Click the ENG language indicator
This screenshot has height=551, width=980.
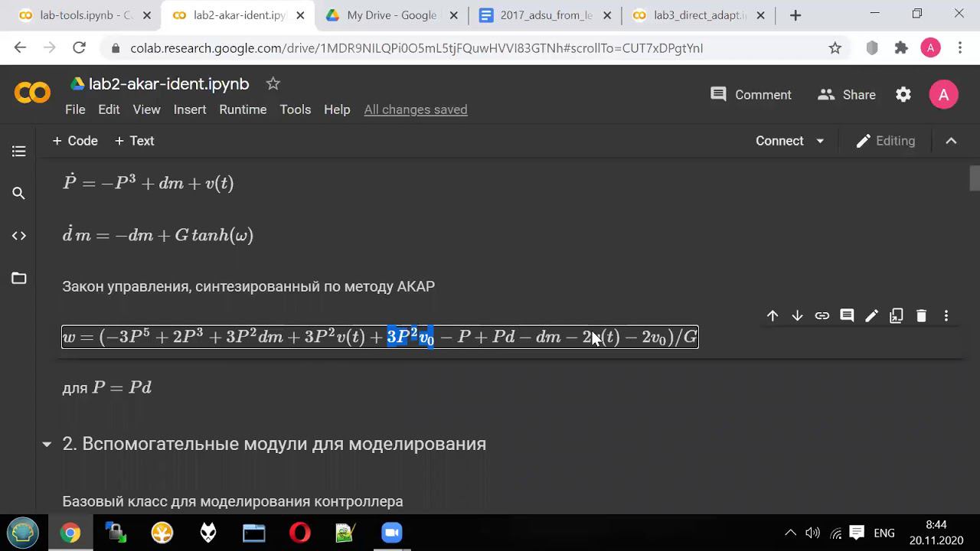(884, 533)
